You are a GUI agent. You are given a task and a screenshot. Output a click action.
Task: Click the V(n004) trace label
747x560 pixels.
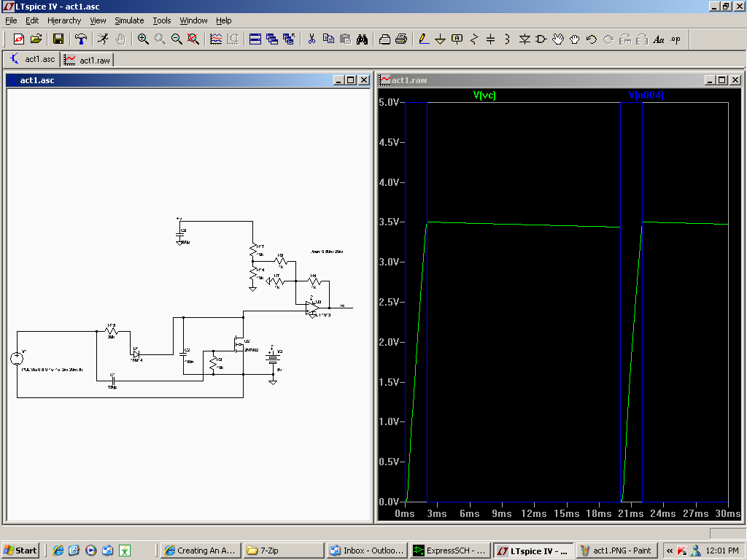(646, 96)
